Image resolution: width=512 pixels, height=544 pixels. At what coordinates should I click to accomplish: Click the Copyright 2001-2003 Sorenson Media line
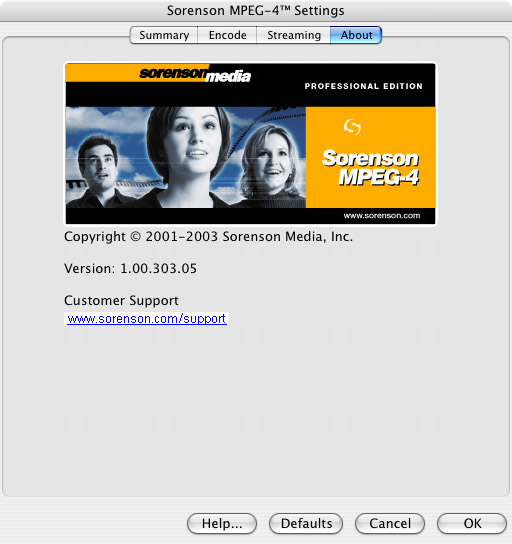(208, 237)
